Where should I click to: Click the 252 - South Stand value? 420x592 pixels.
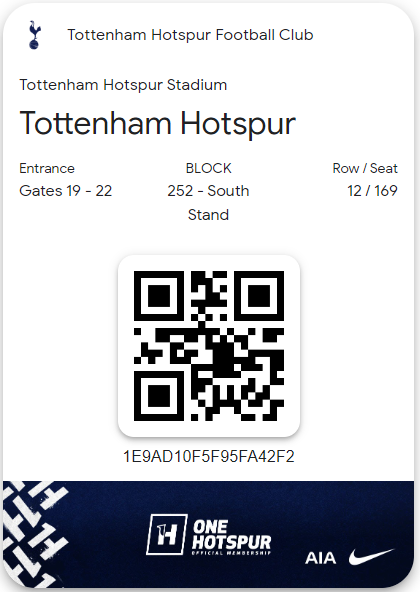click(x=208, y=203)
